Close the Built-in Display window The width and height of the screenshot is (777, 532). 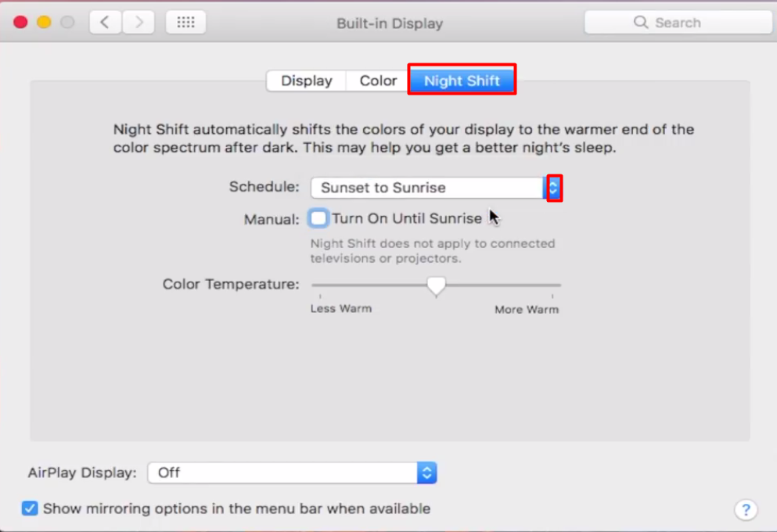pyautogui.click(x=20, y=22)
